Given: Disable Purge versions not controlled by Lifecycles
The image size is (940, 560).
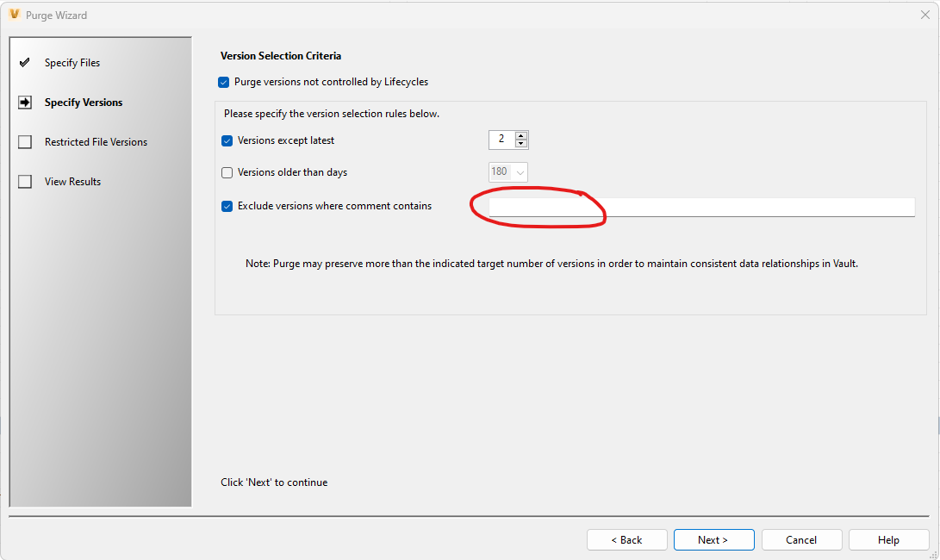Looking at the screenshot, I should (x=223, y=82).
